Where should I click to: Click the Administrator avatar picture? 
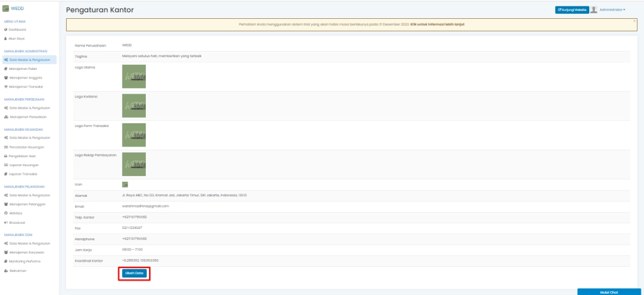point(594,10)
